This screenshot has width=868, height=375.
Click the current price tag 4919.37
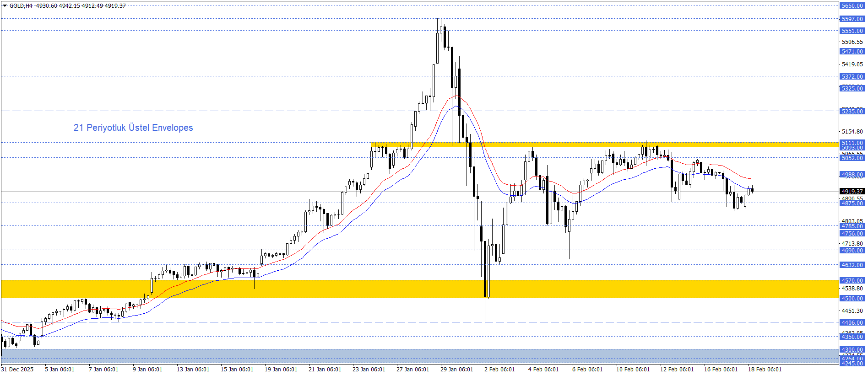(852, 191)
